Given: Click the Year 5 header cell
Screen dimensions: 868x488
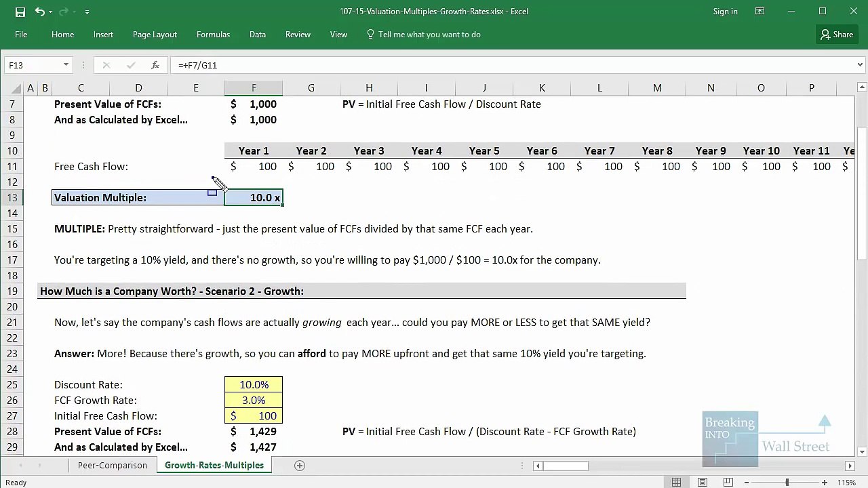Looking at the screenshot, I should [484, 151].
